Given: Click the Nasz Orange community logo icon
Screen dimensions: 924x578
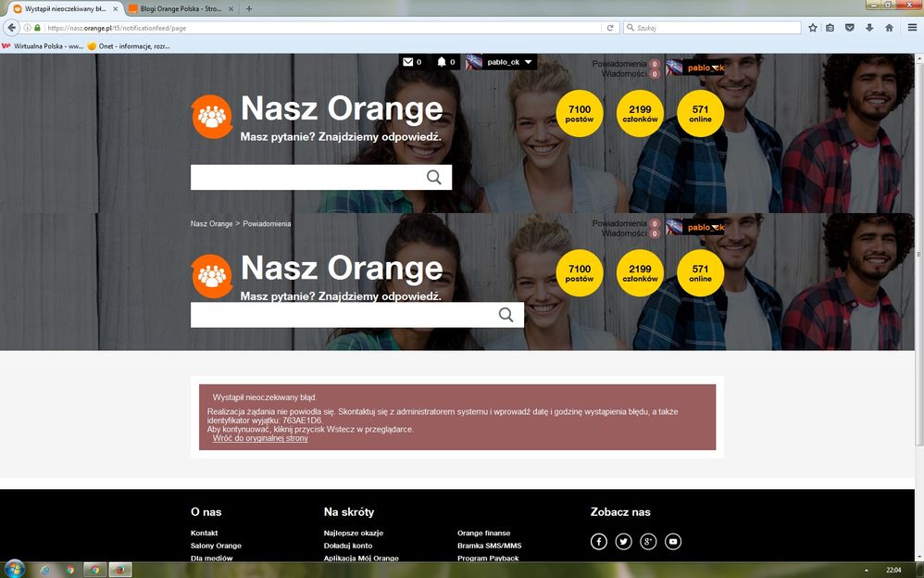Looking at the screenshot, I should point(212,115).
